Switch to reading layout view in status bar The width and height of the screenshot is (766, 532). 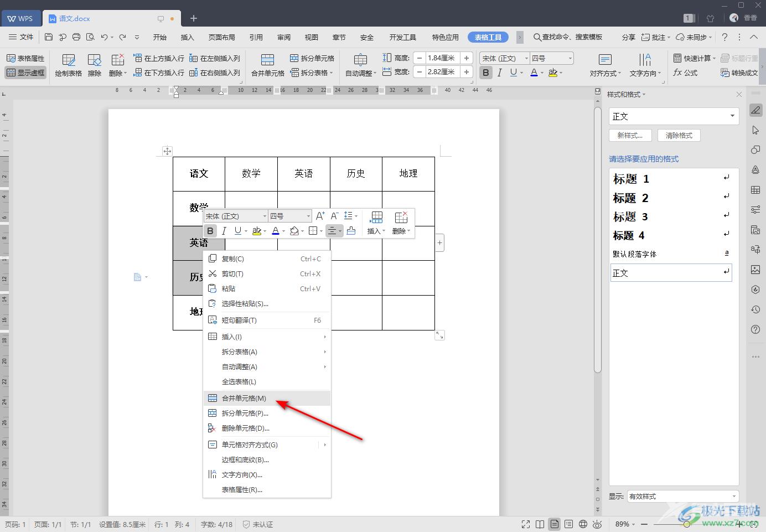click(x=540, y=524)
